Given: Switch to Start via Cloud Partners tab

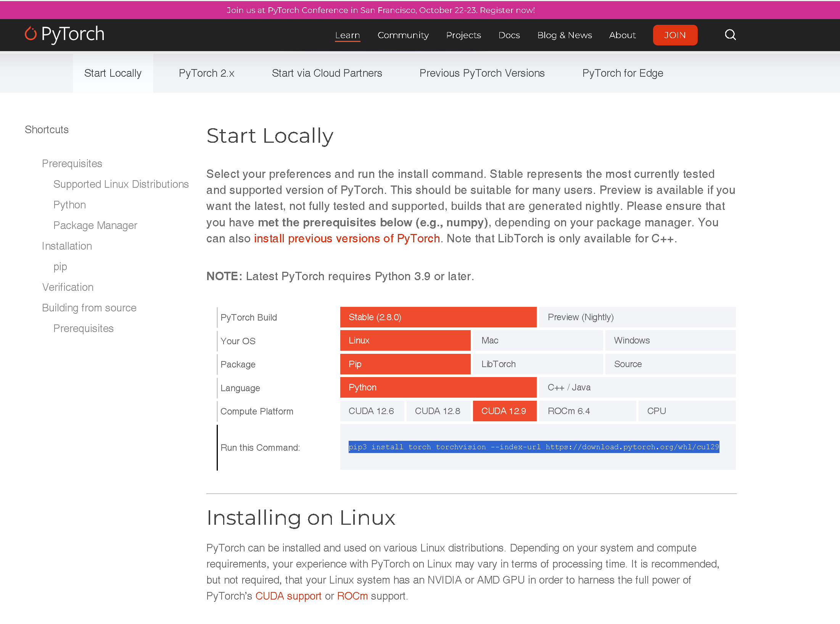Looking at the screenshot, I should pyautogui.click(x=327, y=73).
